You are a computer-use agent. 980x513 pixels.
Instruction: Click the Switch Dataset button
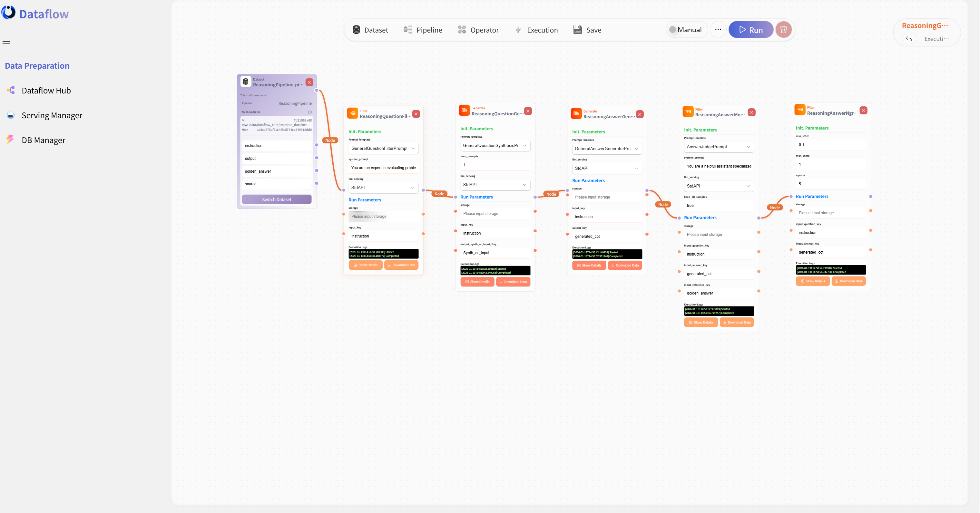[x=277, y=199]
